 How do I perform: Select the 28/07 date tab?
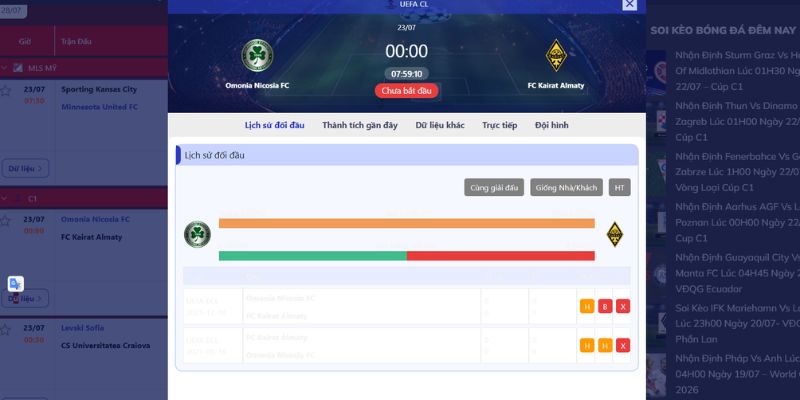click(x=11, y=10)
